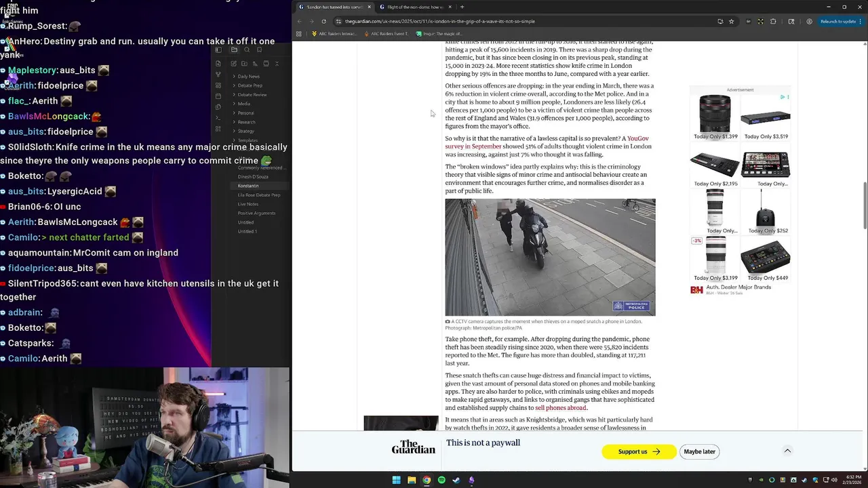Open File Explorer from the taskbar
The height and width of the screenshot is (488, 868).
coord(412,480)
